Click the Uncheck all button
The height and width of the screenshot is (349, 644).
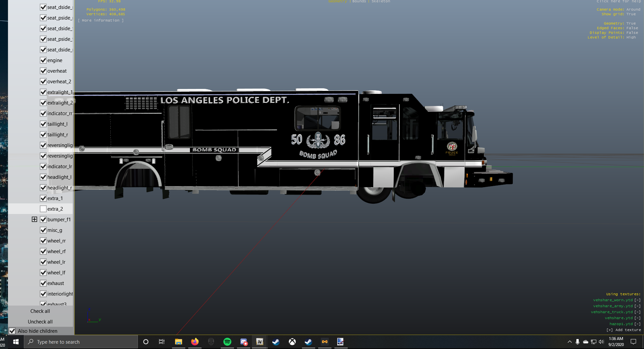click(x=40, y=322)
